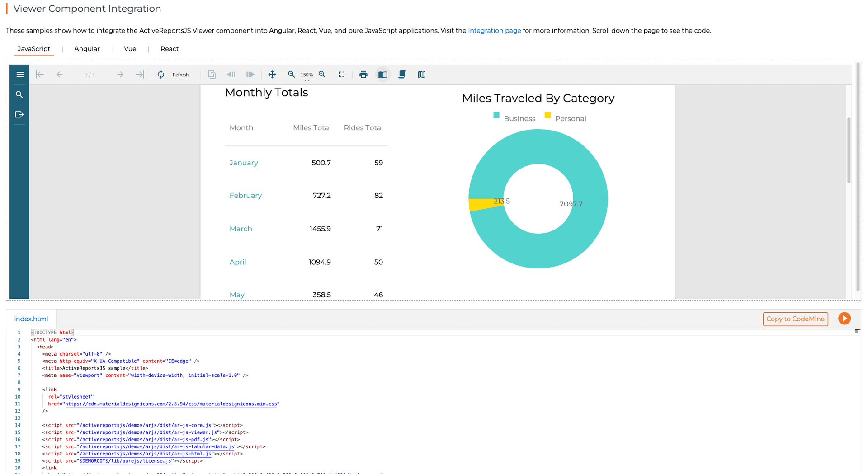Toggle single page view mode
868x474 pixels.
tap(383, 75)
